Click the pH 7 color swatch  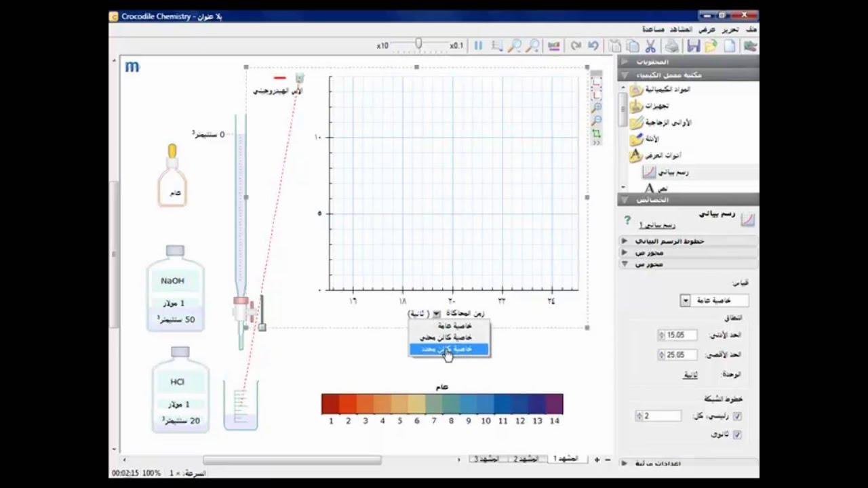click(x=433, y=404)
